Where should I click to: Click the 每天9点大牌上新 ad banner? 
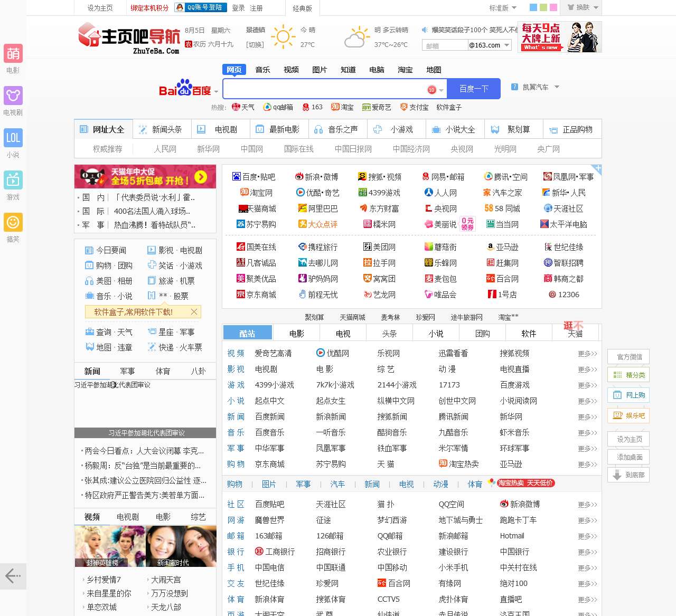[x=561, y=37]
